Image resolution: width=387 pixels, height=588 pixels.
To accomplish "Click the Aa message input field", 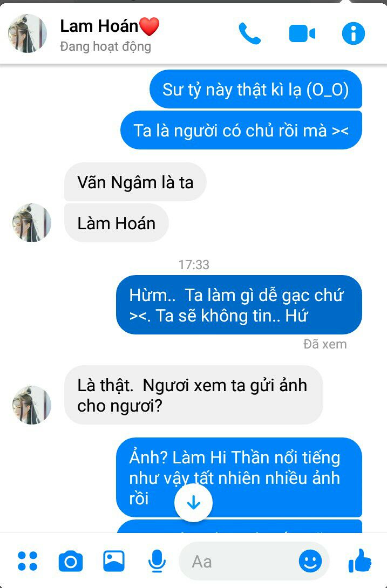I will 254,562.
